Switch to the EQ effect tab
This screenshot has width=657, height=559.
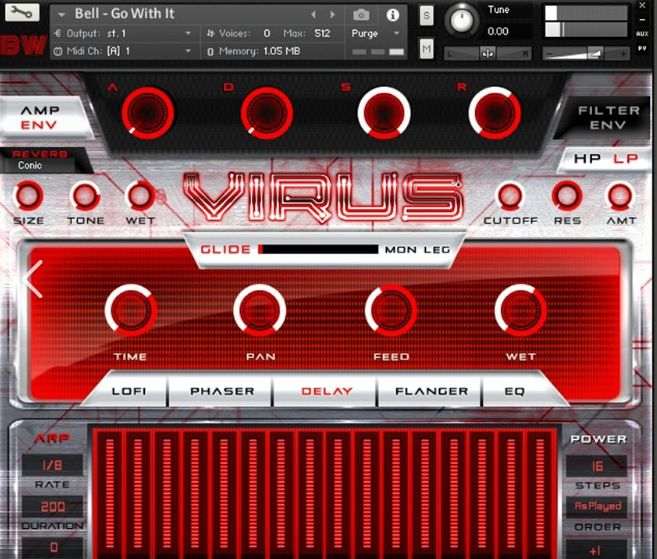pos(515,391)
